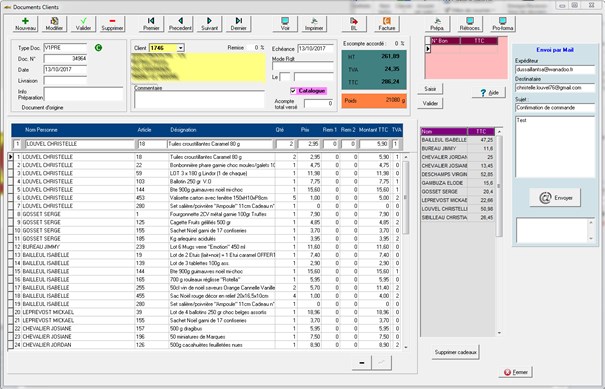Click the main grid vertical scrollbar
Screen dimensions: 605x389
click(x=406, y=251)
